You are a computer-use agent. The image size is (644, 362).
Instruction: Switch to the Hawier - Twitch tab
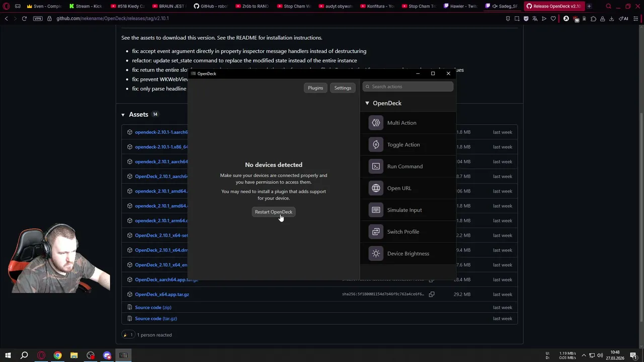460,6
